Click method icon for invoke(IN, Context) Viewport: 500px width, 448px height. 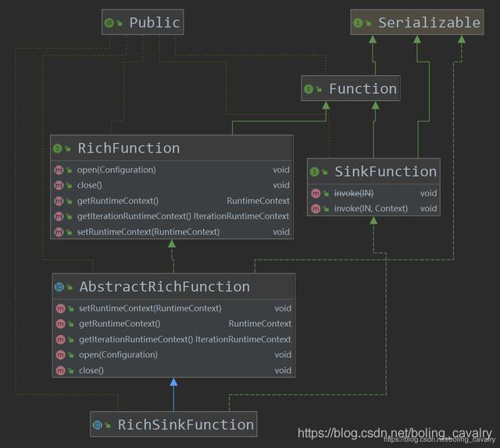click(x=316, y=209)
